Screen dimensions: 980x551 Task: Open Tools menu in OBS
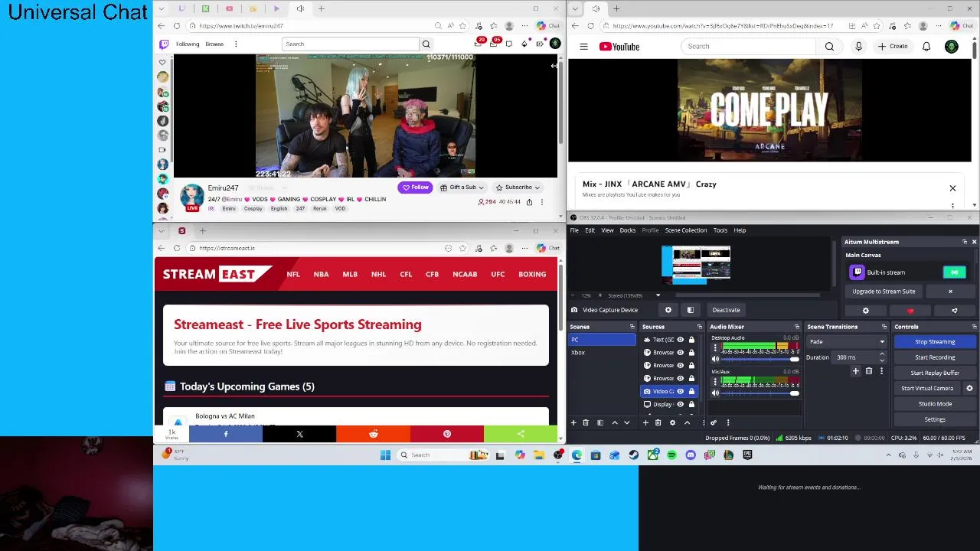coord(720,230)
